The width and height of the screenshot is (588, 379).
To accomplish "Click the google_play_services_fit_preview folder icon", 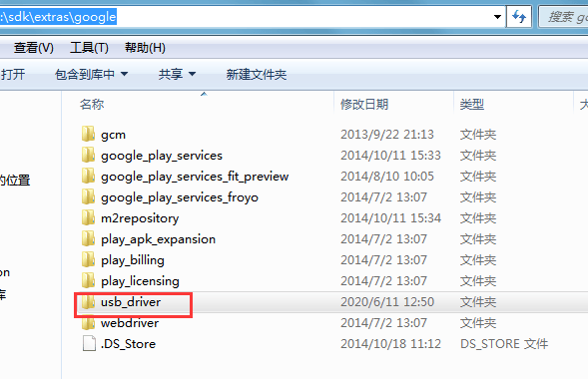I will [x=89, y=176].
